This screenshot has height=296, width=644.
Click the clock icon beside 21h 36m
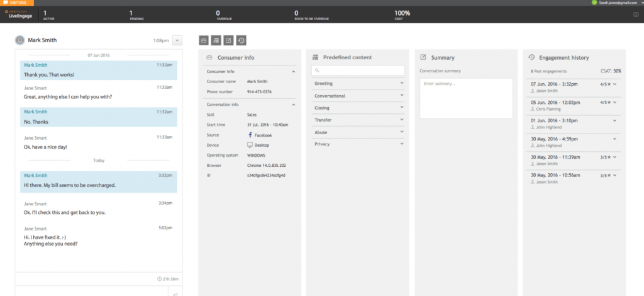coord(159,279)
